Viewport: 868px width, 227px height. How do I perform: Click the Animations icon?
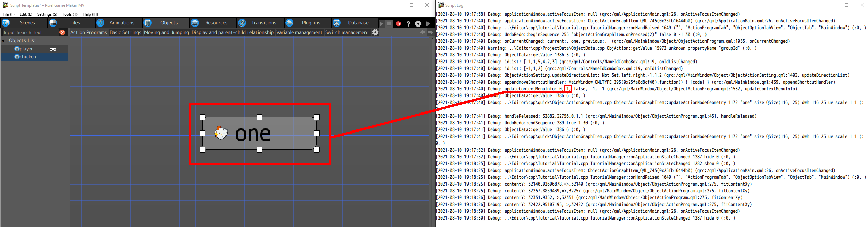[100, 23]
